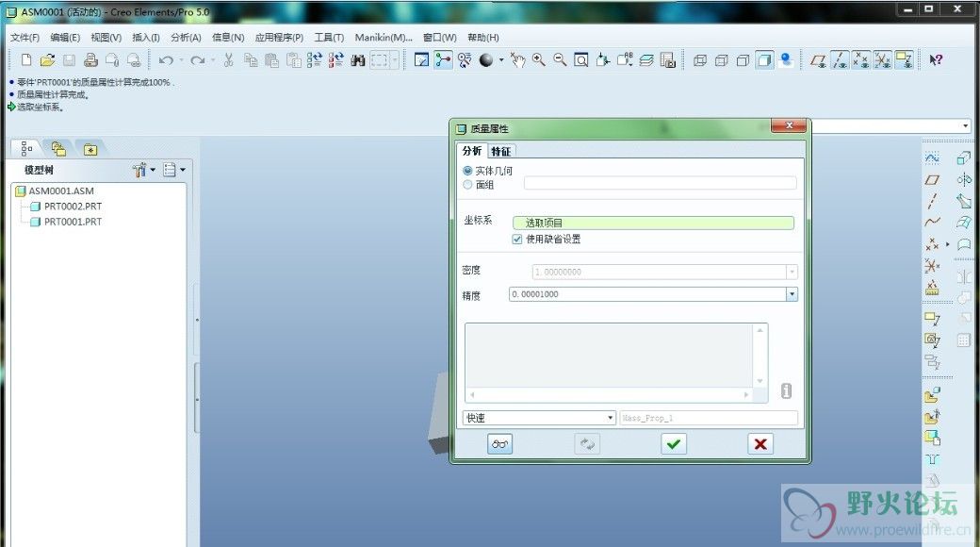Open the 工具(T) menu
This screenshot has width=980, height=547.
[x=329, y=38]
